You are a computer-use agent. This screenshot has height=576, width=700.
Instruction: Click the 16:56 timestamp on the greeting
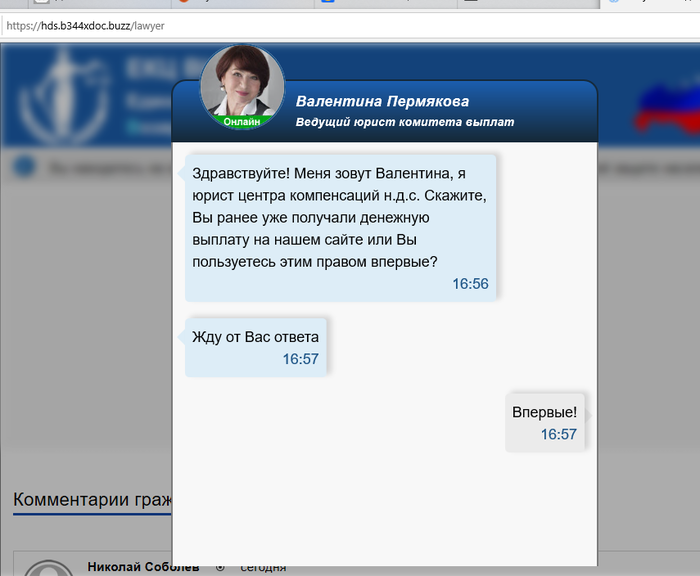click(x=470, y=284)
